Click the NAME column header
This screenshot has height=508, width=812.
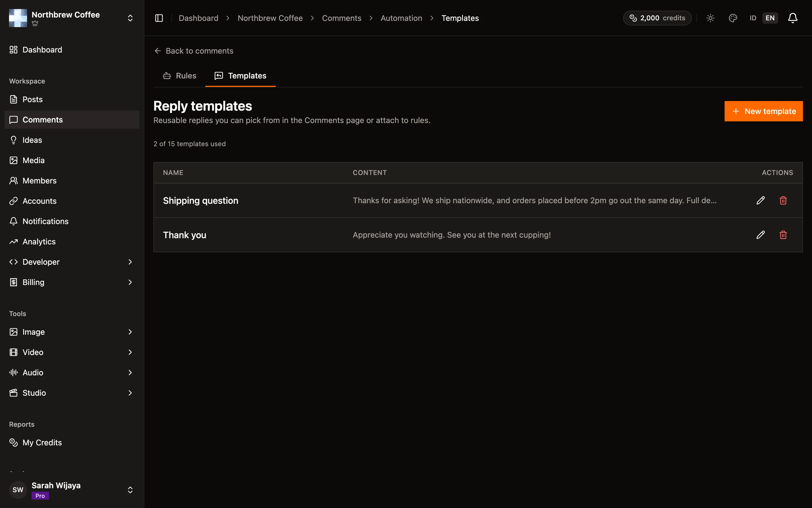tap(173, 173)
